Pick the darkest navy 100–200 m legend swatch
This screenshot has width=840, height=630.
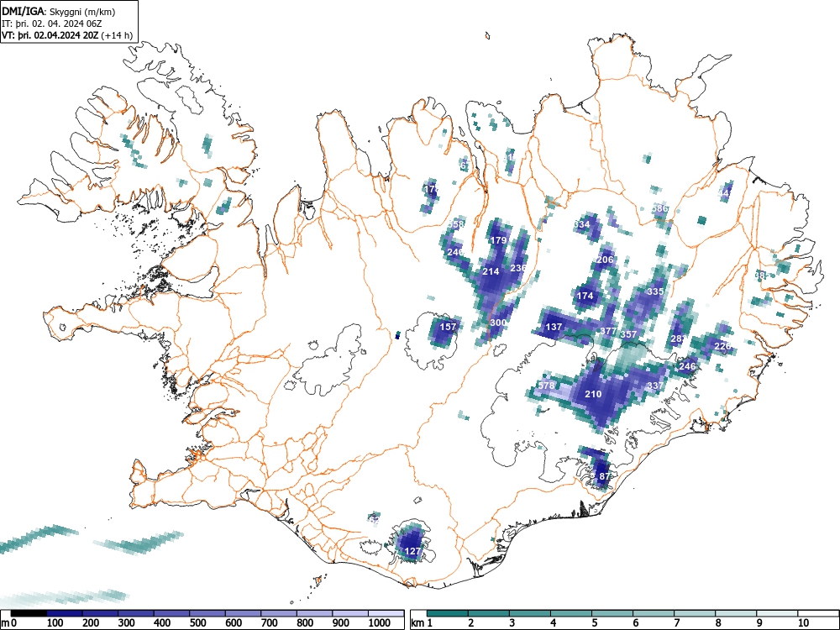[65, 613]
